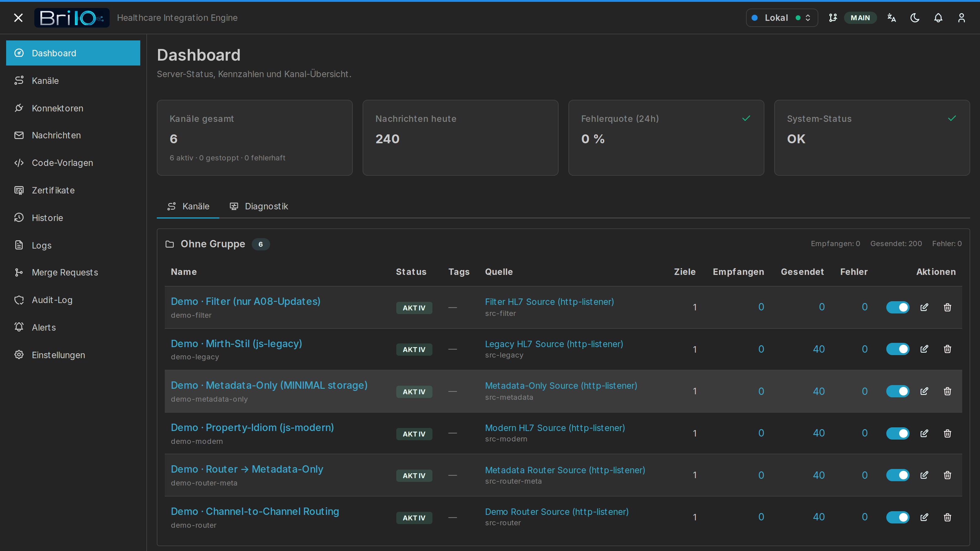This screenshot has width=980, height=551.
Task: Open Demo · Filter (nur A08-Updates) link
Action: [x=245, y=302]
